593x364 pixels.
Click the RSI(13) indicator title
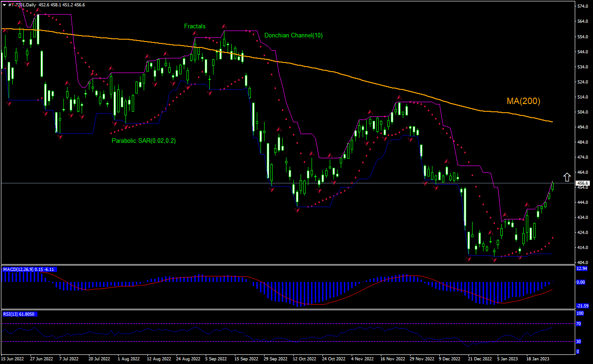pyautogui.click(x=13, y=314)
